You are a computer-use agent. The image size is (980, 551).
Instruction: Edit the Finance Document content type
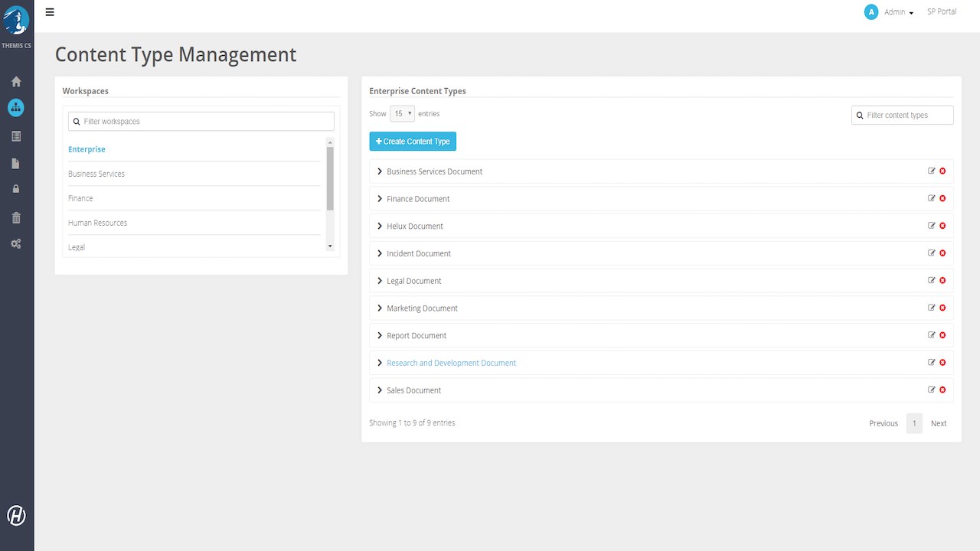click(932, 198)
